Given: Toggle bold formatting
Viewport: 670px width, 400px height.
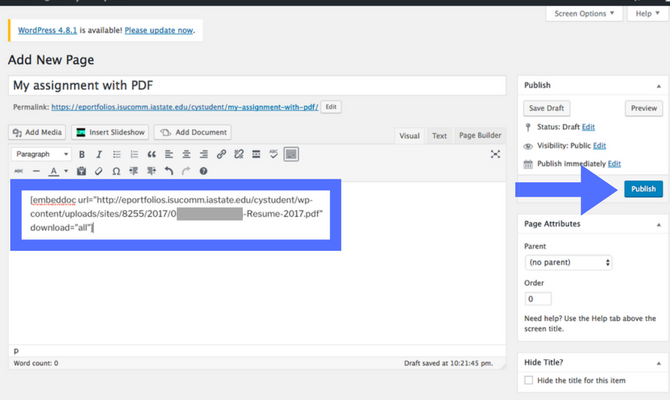Looking at the screenshot, I should pyautogui.click(x=82, y=154).
